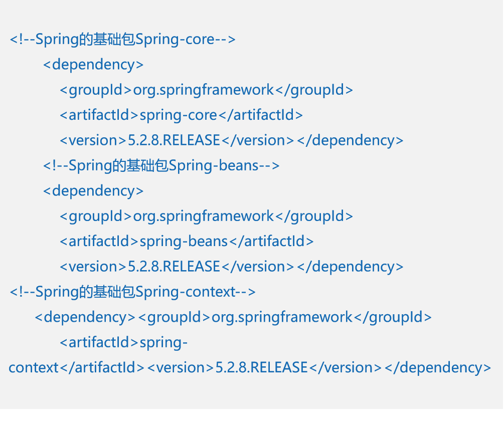Click closing dependency tag after spring-core version

point(350,140)
